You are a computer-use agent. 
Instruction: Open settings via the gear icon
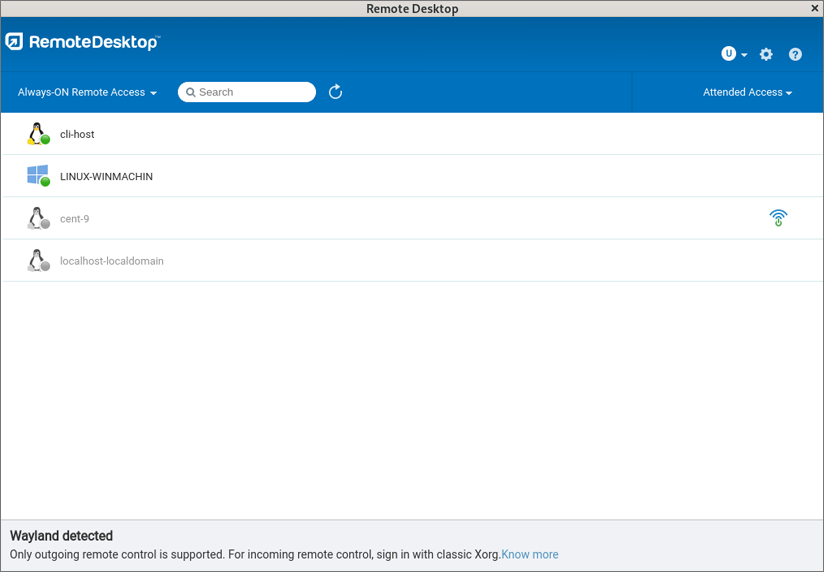coord(766,55)
